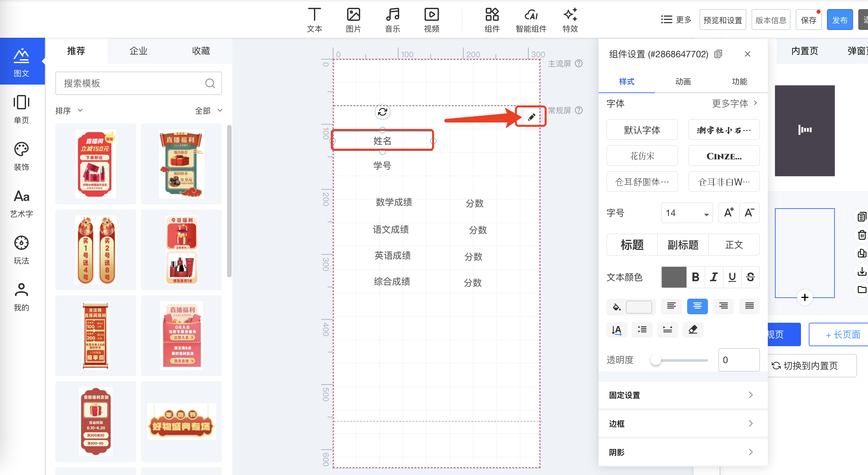Toggle underline text formatting
This screenshot has width=868, height=475.
732,277
